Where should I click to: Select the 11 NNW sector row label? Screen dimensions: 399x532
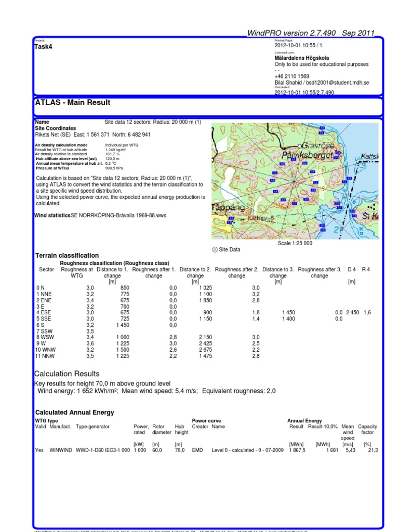coord(44,356)
